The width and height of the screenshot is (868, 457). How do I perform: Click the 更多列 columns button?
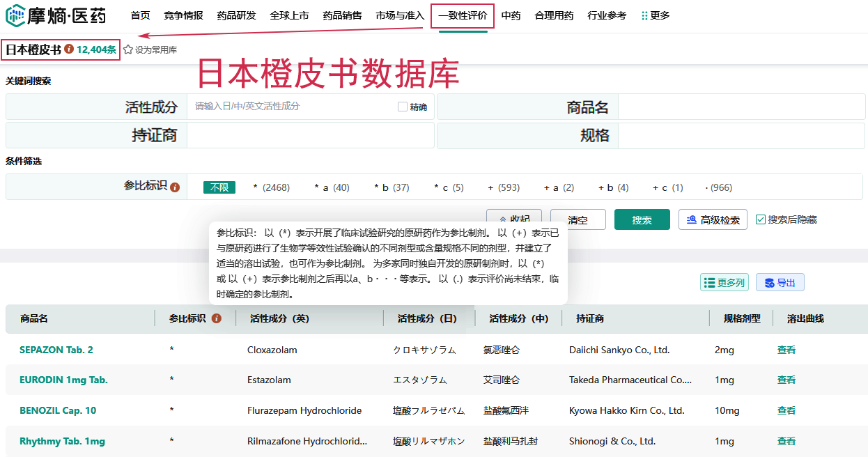coord(724,282)
